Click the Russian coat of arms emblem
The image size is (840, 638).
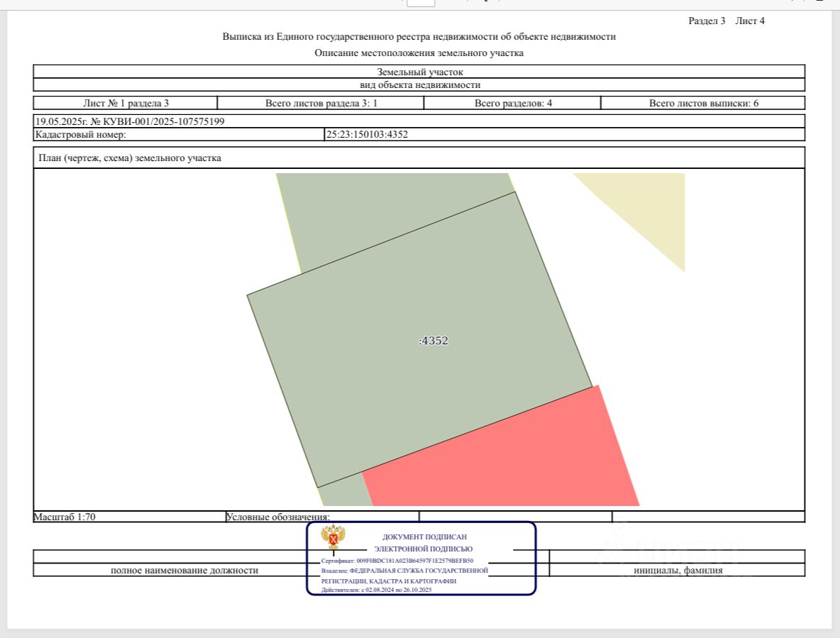333,537
